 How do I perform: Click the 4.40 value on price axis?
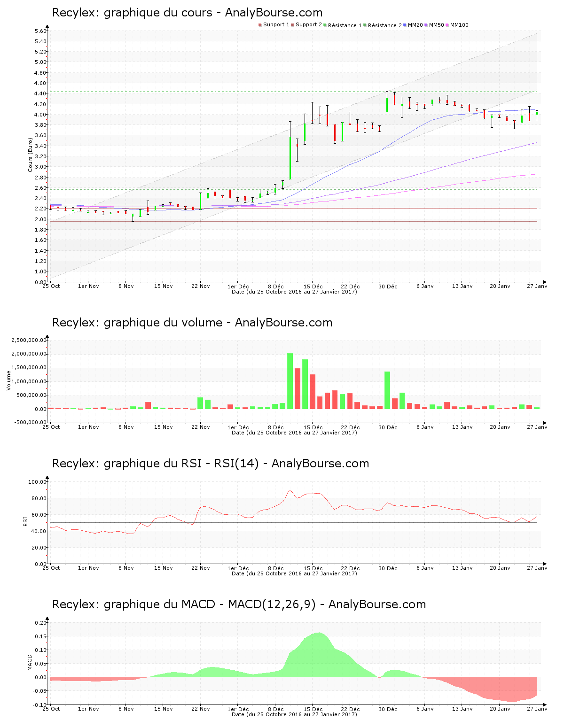[40, 93]
